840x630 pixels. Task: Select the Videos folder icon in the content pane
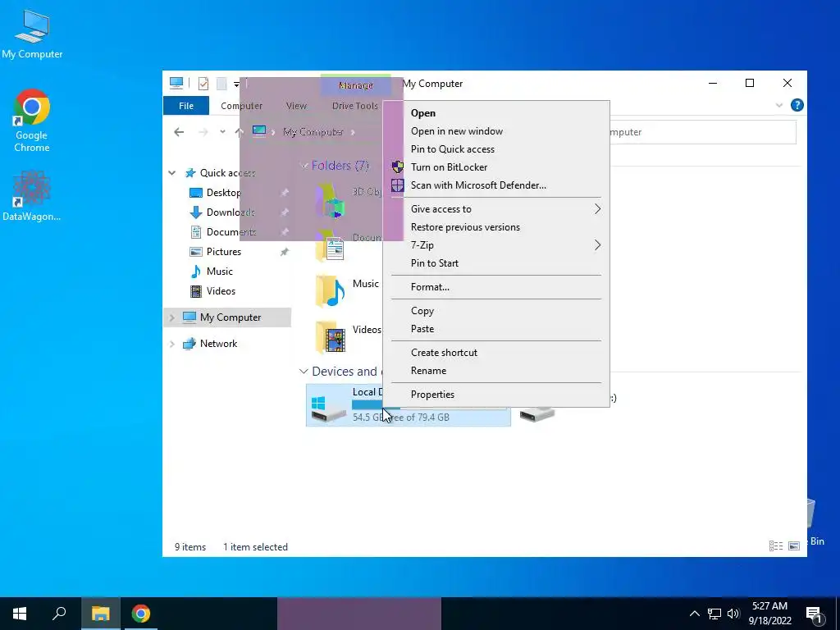pyautogui.click(x=330, y=337)
